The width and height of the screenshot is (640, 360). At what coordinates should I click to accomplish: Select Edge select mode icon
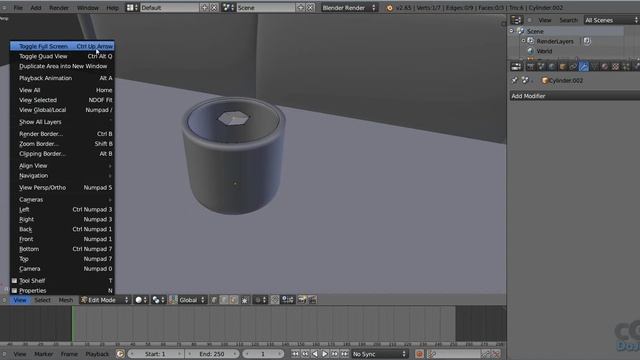click(x=224, y=300)
